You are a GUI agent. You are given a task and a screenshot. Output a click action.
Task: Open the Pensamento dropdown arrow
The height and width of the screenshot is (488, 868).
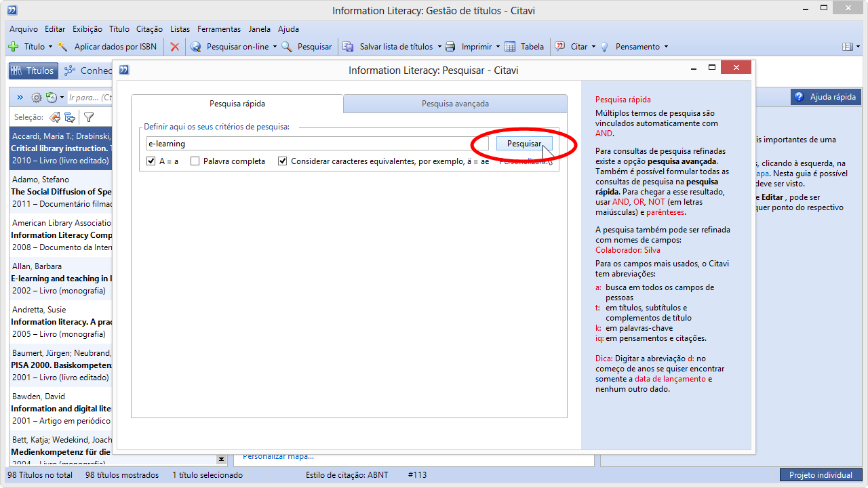666,47
